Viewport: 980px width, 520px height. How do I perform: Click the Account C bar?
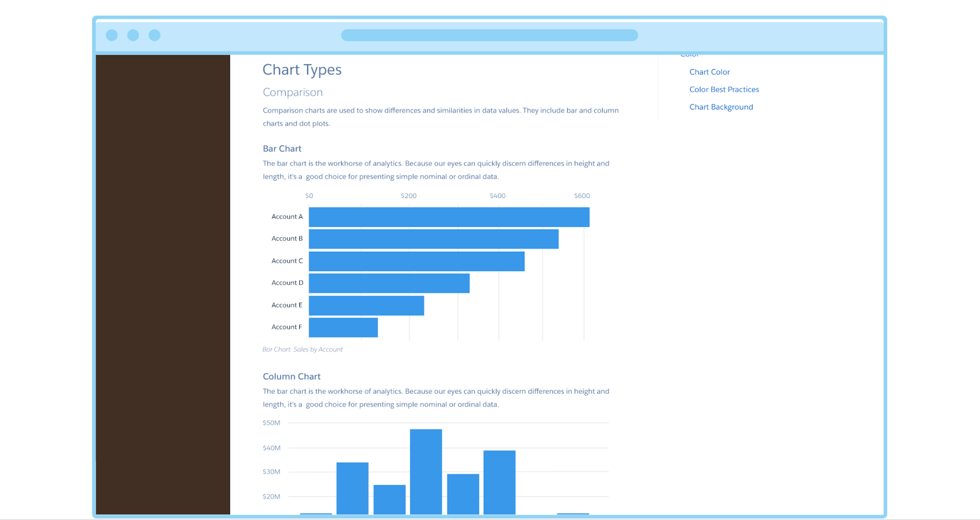coord(416,261)
